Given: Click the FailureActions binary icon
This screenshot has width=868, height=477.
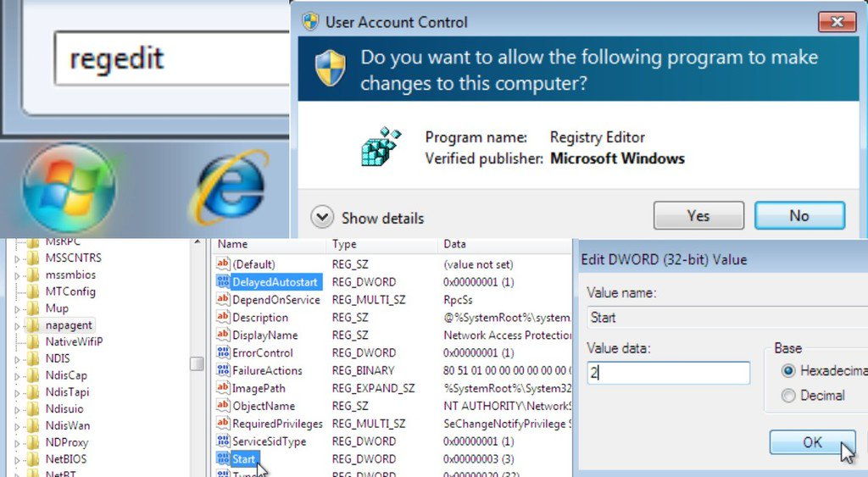Looking at the screenshot, I should [223, 370].
